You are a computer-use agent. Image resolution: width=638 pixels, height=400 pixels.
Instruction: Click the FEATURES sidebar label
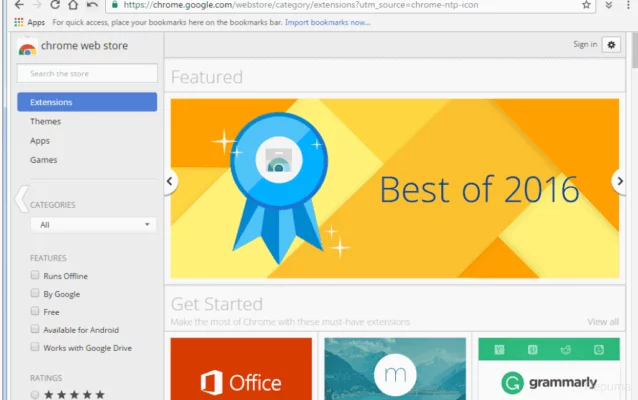48,258
